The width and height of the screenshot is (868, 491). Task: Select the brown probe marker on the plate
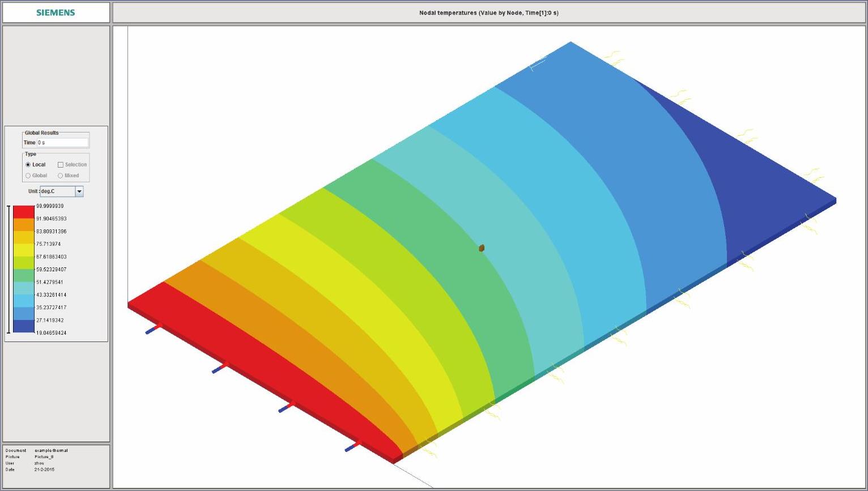[482, 248]
